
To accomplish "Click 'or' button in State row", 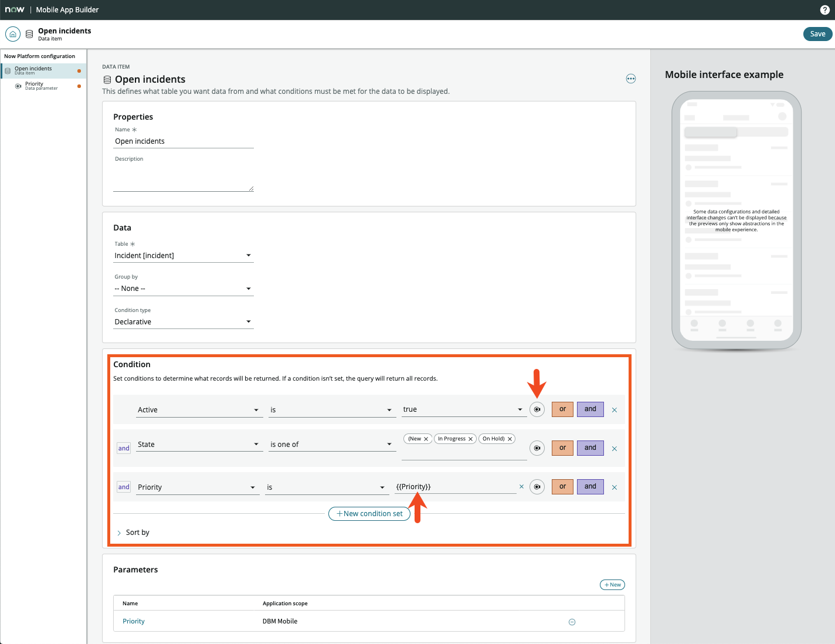I will (562, 448).
